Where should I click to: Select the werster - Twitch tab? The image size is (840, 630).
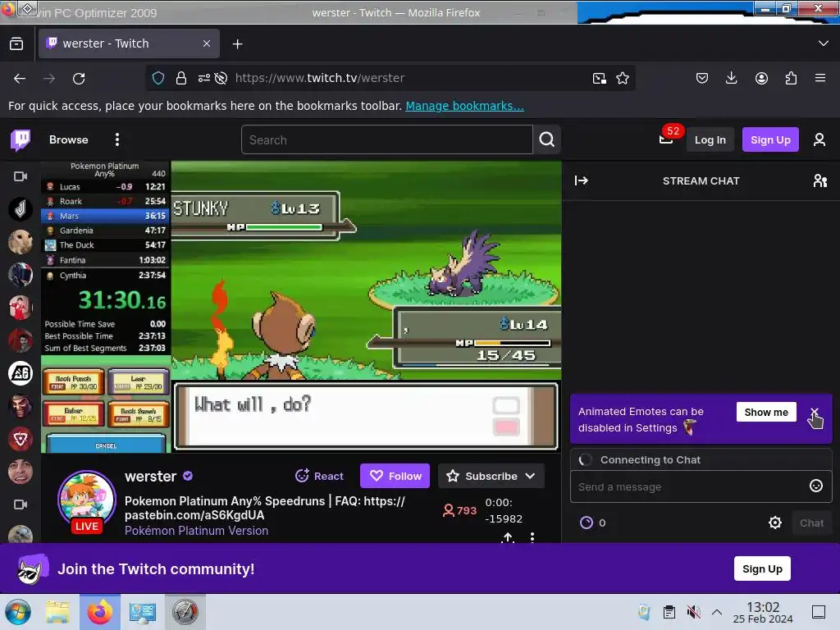click(x=129, y=43)
